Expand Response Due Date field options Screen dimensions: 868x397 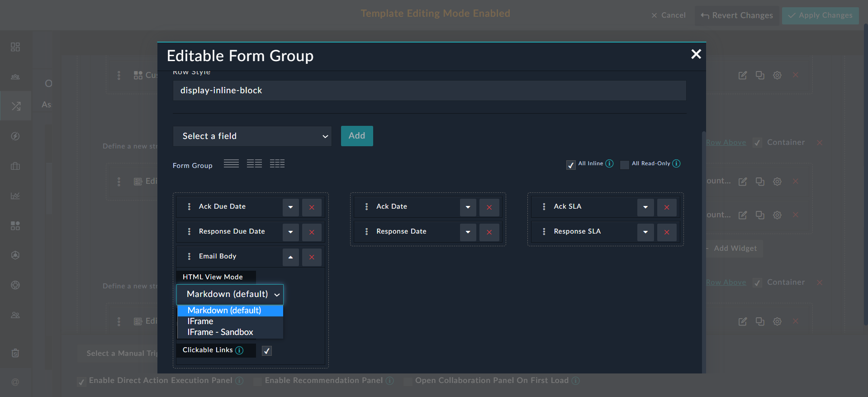point(290,232)
